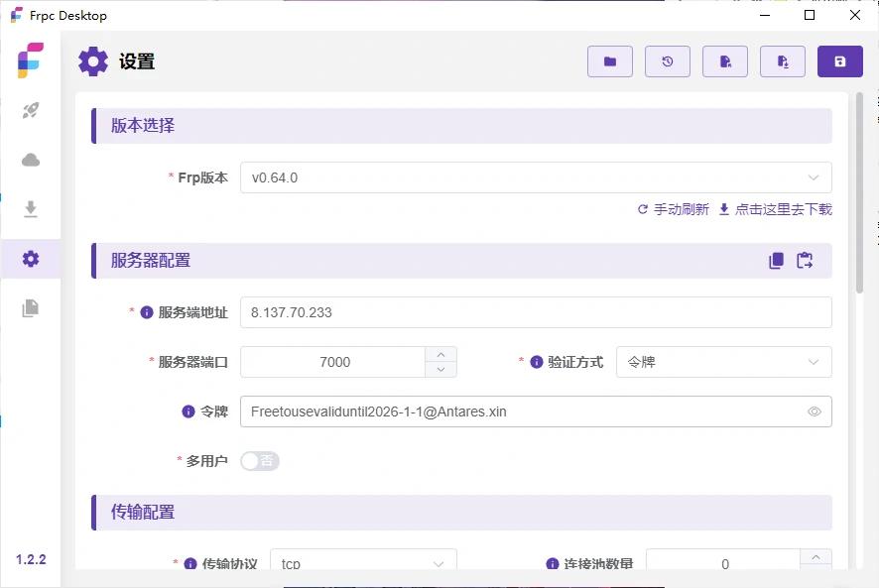879x588 pixels.
Task: Click the 手动刷新 link
Action: coord(674,209)
